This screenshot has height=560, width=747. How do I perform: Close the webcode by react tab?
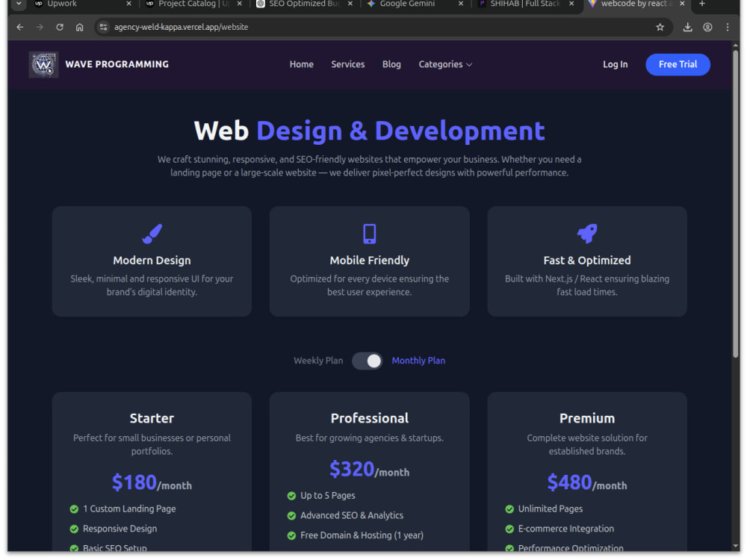coord(682,4)
